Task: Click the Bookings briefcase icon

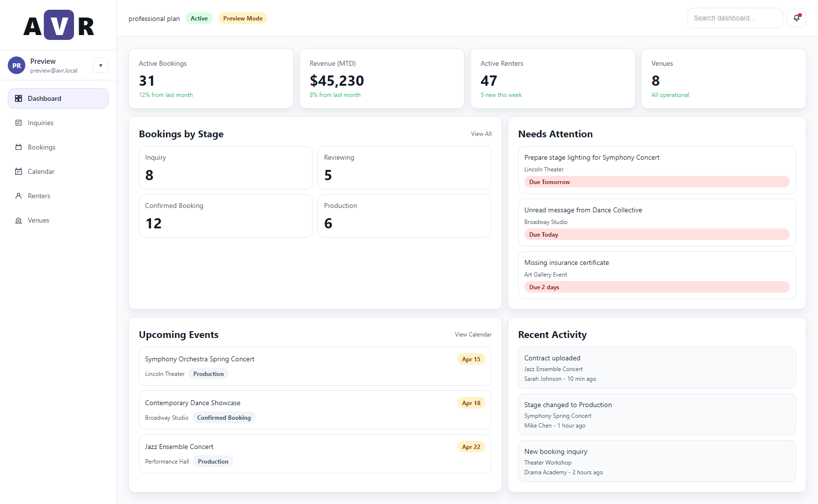Action: coord(18,147)
